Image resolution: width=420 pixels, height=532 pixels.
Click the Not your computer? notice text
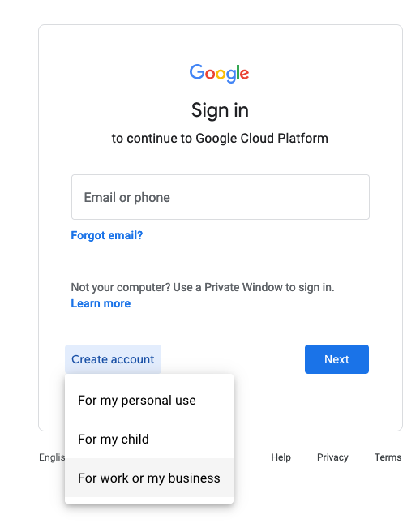tap(203, 287)
